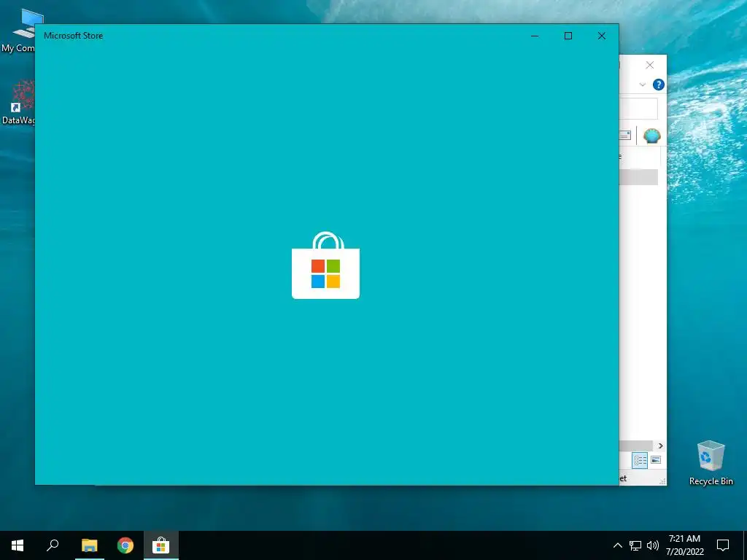The image size is (747, 560).
Task: Open network status tray icon
Action: click(635, 545)
